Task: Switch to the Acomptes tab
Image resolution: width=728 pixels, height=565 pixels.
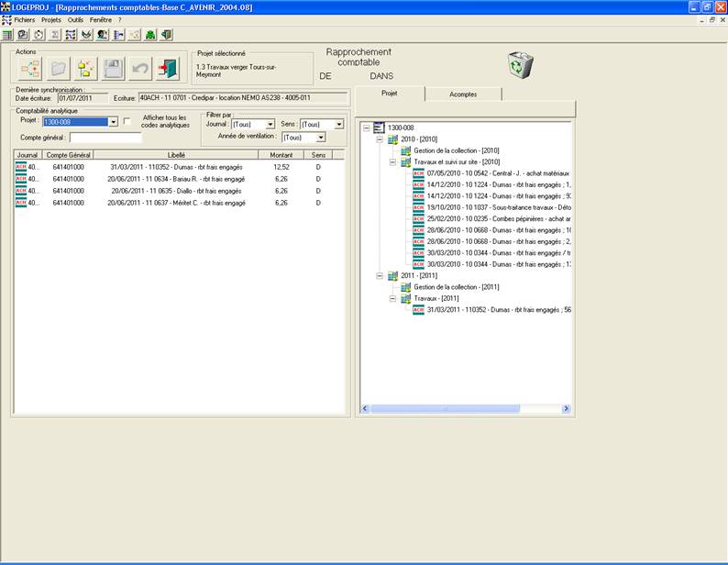Action: pyautogui.click(x=463, y=94)
